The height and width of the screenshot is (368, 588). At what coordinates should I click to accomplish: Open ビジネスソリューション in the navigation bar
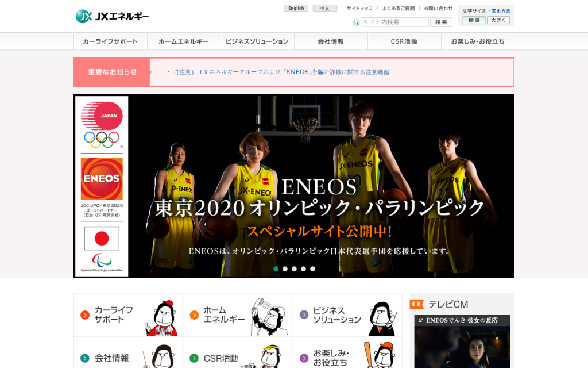[x=257, y=41]
